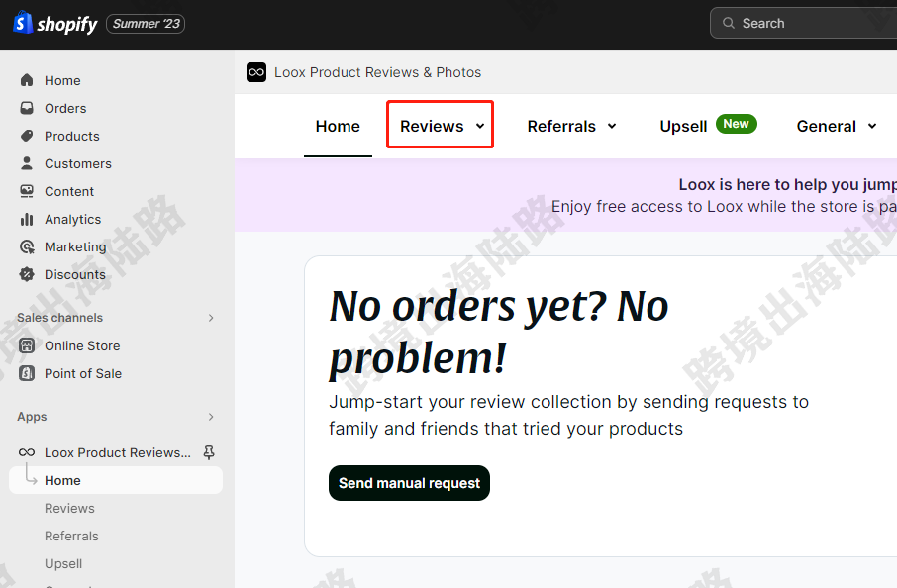
Task: Select the Reviews tab label
Action: click(x=432, y=126)
